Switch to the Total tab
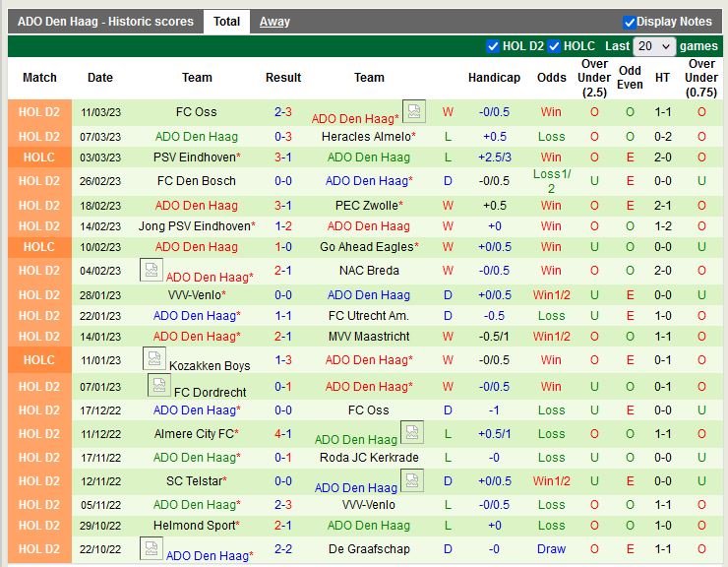Screen dimensions: 728x567 (226, 22)
